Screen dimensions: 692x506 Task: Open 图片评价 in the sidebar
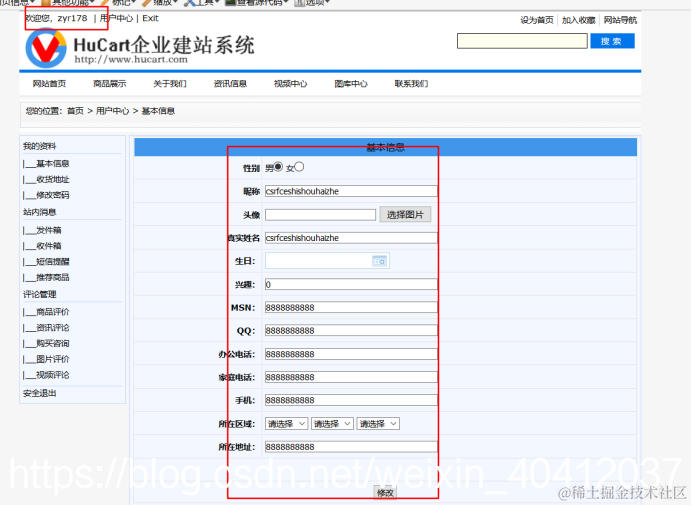pyautogui.click(x=53, y=360)
